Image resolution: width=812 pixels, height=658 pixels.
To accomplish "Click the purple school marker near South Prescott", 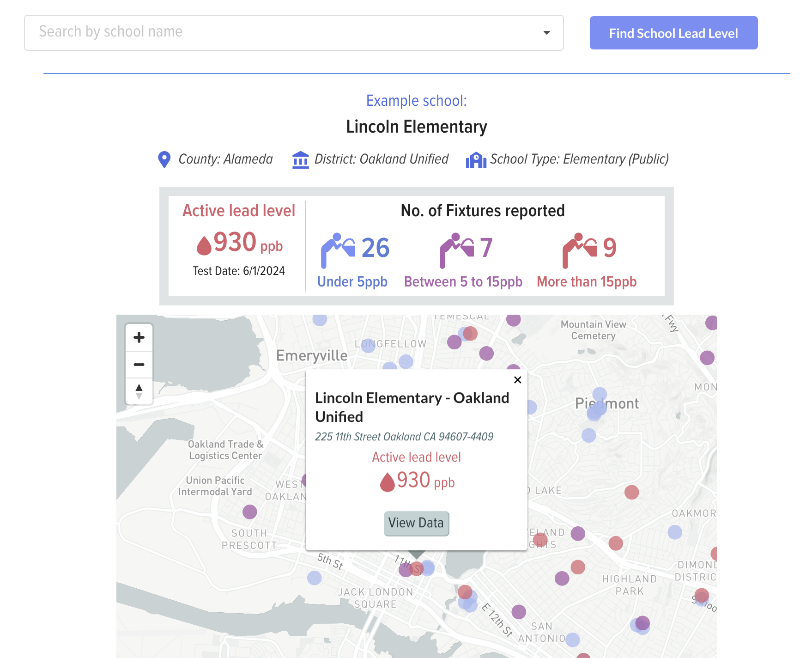I will 249,512.
